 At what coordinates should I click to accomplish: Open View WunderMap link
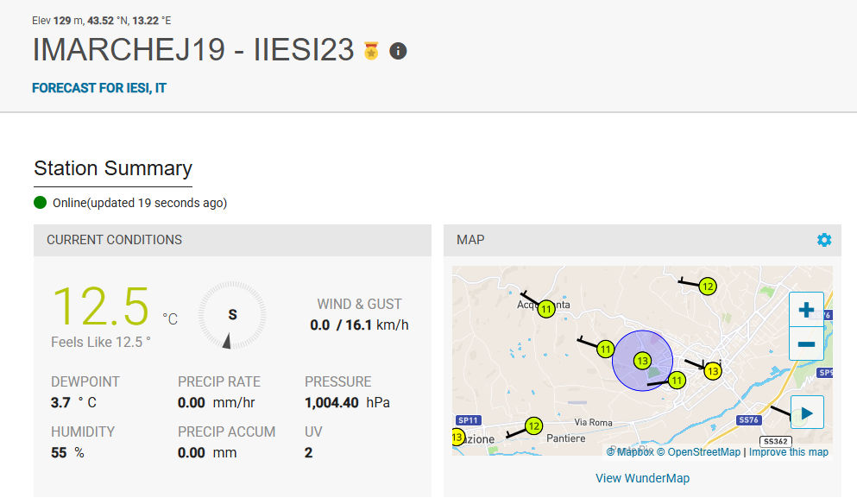pyautogui.click(x=642, y=478)
